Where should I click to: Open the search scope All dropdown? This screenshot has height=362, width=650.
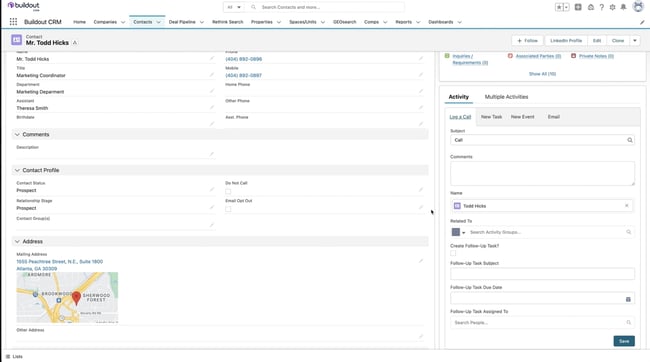click(x=234, y=7)
